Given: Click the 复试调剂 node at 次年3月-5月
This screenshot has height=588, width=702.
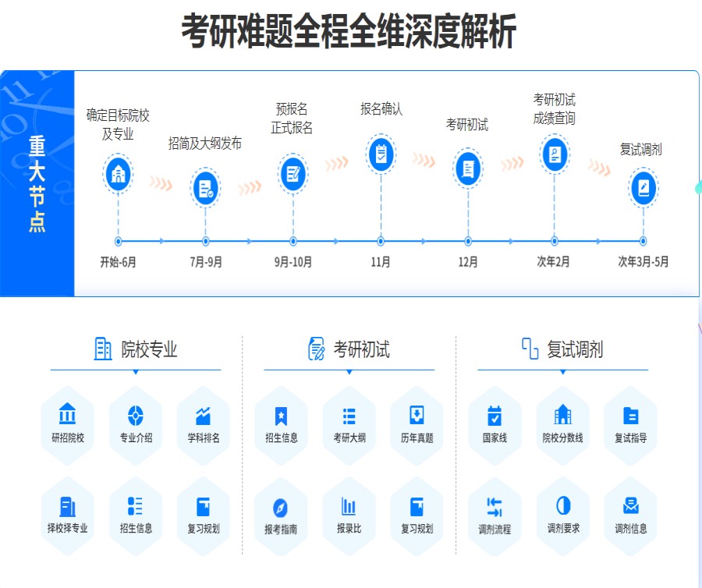Looking at the screenshot, I should click(x=642, y=187).
